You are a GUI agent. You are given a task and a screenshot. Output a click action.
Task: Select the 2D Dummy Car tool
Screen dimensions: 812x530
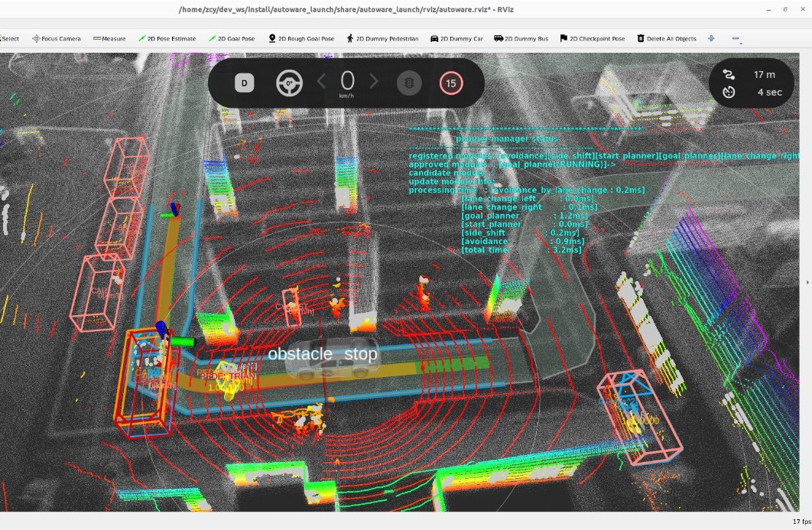[456, 38]
